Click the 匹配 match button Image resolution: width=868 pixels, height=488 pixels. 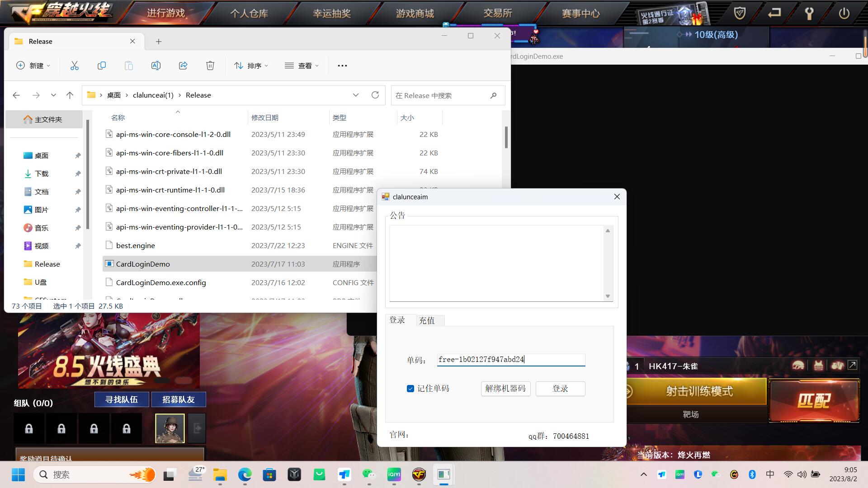[x=814, y=400]
